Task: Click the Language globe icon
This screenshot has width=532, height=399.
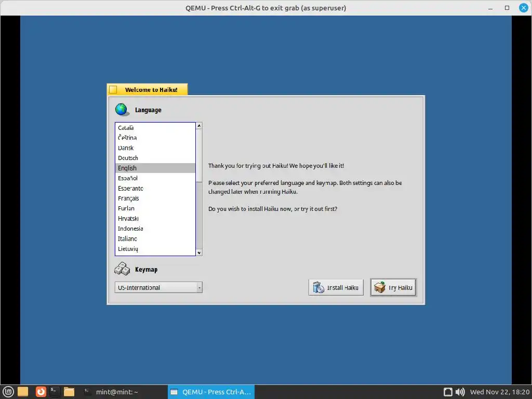Action: click(122, 110)
